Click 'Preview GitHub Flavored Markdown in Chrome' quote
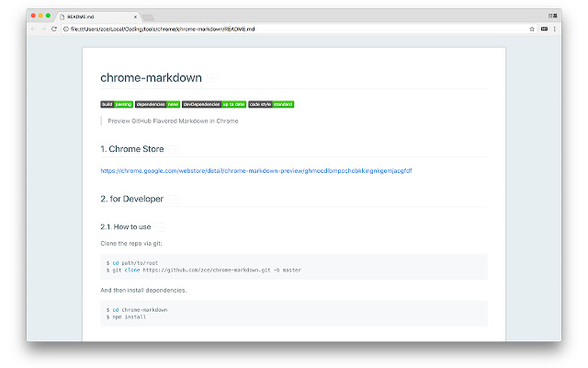The width and height of the screenshot is (588, 368). coord(173,121)
